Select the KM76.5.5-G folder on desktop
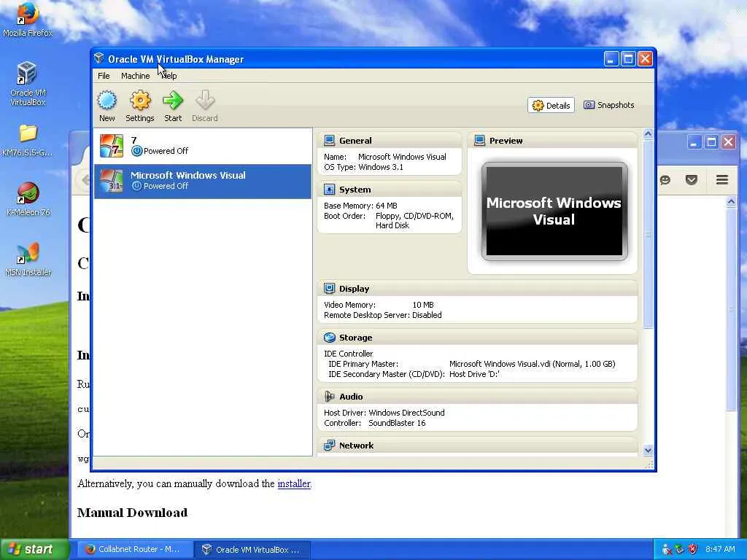This screenshot has width=747, height=560. pyautogui.click(x=28, y=141)
